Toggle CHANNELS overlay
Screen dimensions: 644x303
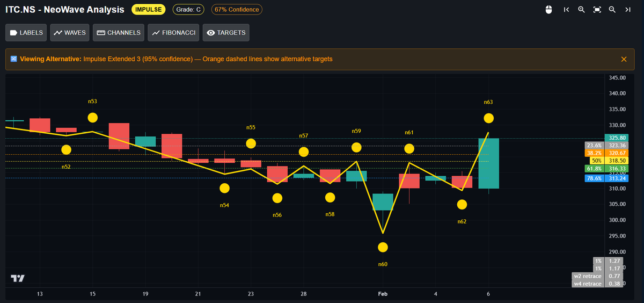coord(119,33)
